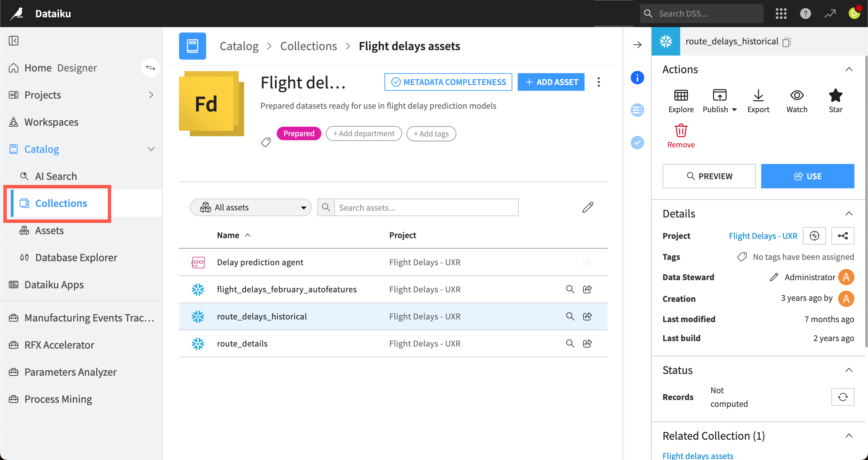Click the PREVIEW button
This screenshot has width=868, height=460.
[x=709, y=176]
